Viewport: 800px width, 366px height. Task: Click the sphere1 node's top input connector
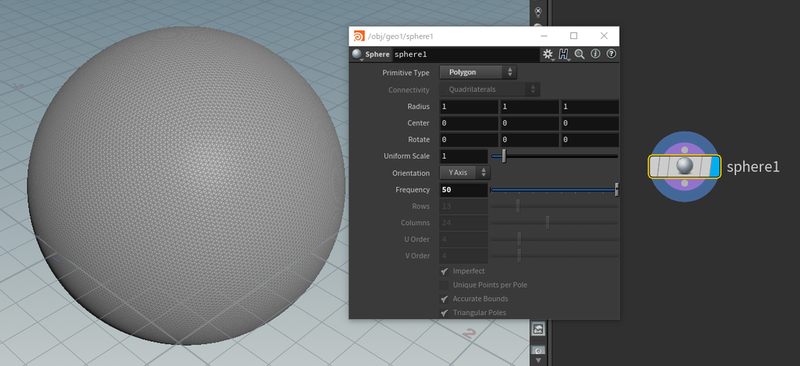pos(685,150)
